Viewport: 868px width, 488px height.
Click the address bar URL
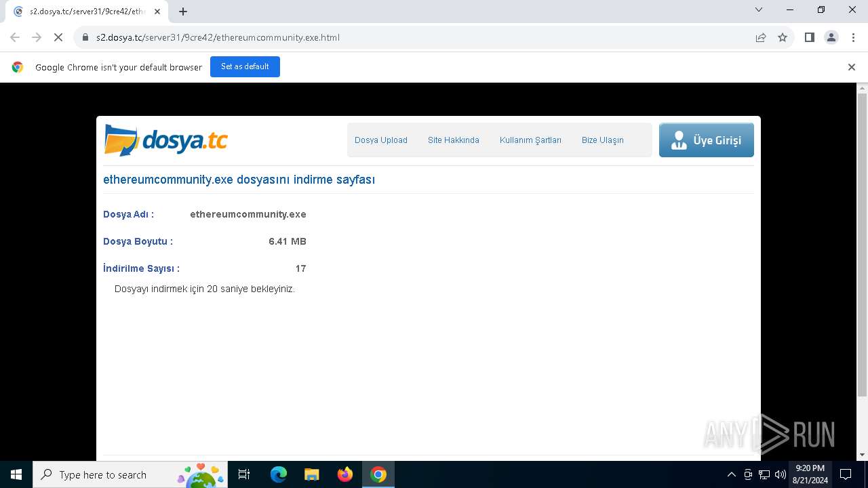pos(218,37)
